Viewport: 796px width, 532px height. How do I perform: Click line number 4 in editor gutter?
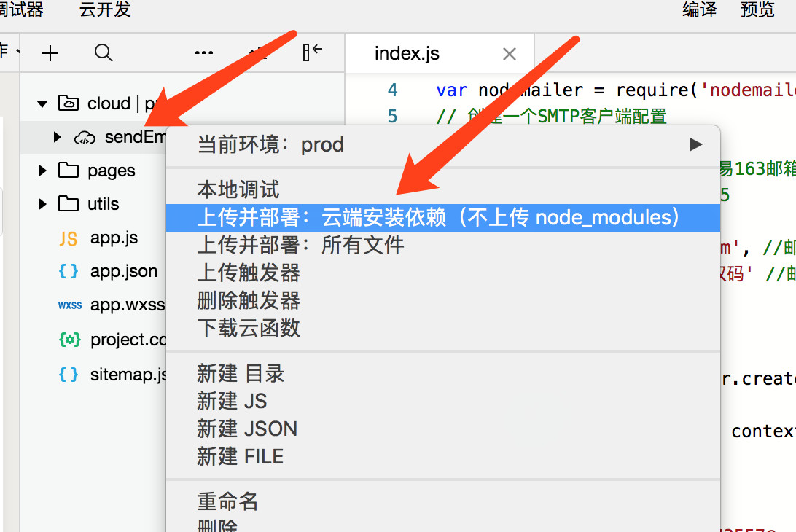pos(392,90)
